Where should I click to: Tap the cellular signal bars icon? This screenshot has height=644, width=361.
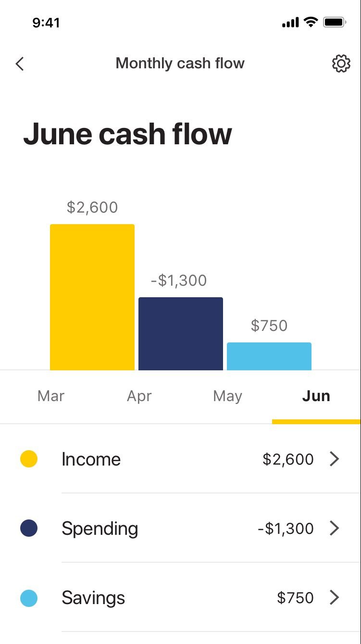(x=290, y=23)
